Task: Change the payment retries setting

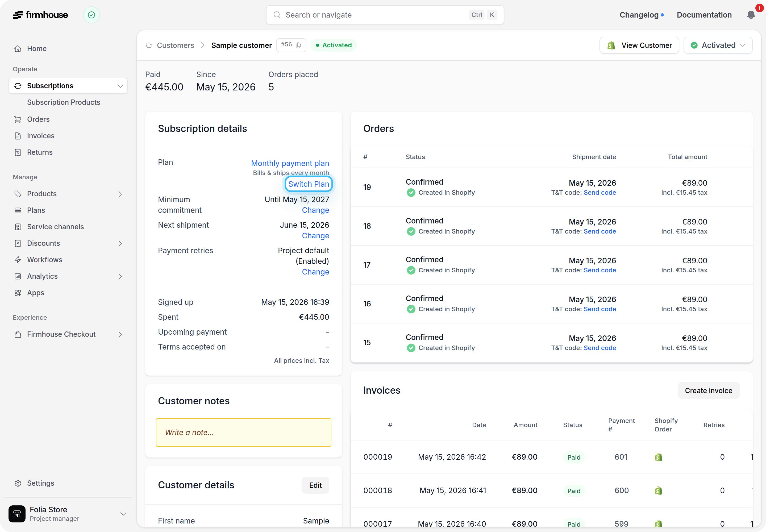Action: 315,272
